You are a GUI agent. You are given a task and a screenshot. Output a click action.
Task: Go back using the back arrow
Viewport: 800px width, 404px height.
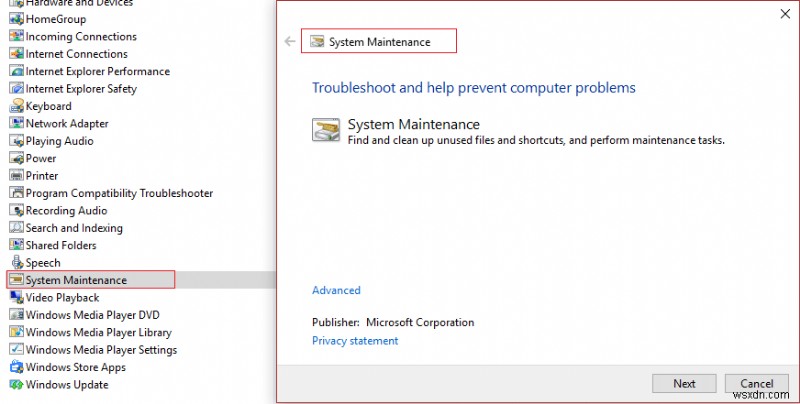pyautogui.click(x=290, y=42)
